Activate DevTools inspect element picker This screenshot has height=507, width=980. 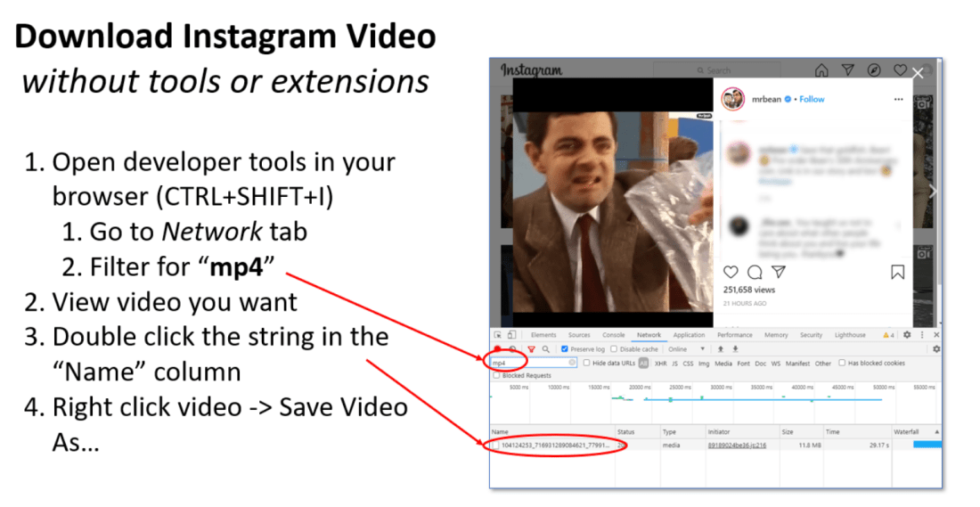497,335
